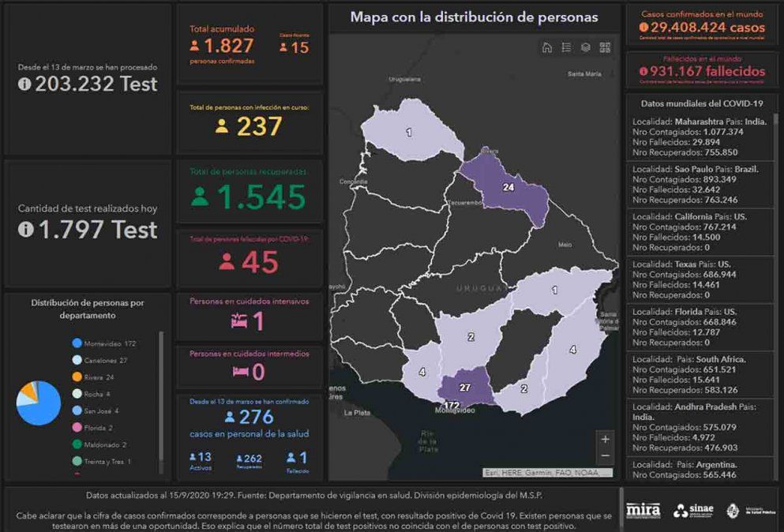Select Montevideo 172 legend color dot
This screenshot has width=784, height=532.
click(77, 343)
